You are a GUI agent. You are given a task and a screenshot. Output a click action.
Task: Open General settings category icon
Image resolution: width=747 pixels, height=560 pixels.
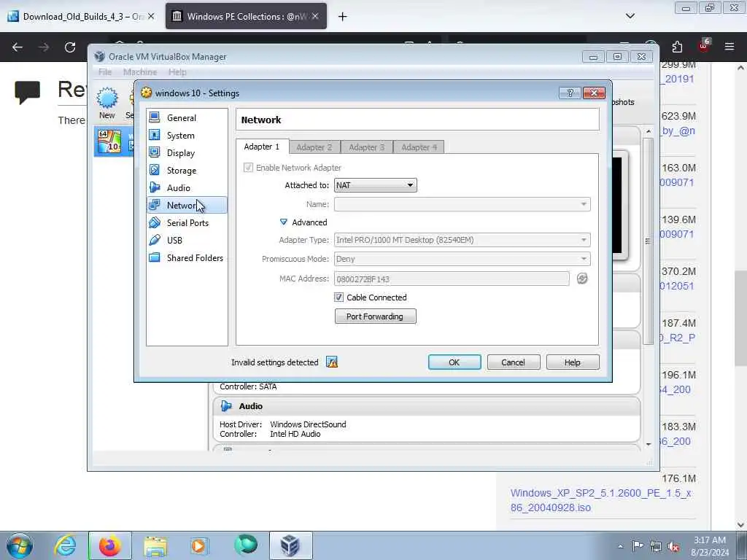[x=155, y=117]
